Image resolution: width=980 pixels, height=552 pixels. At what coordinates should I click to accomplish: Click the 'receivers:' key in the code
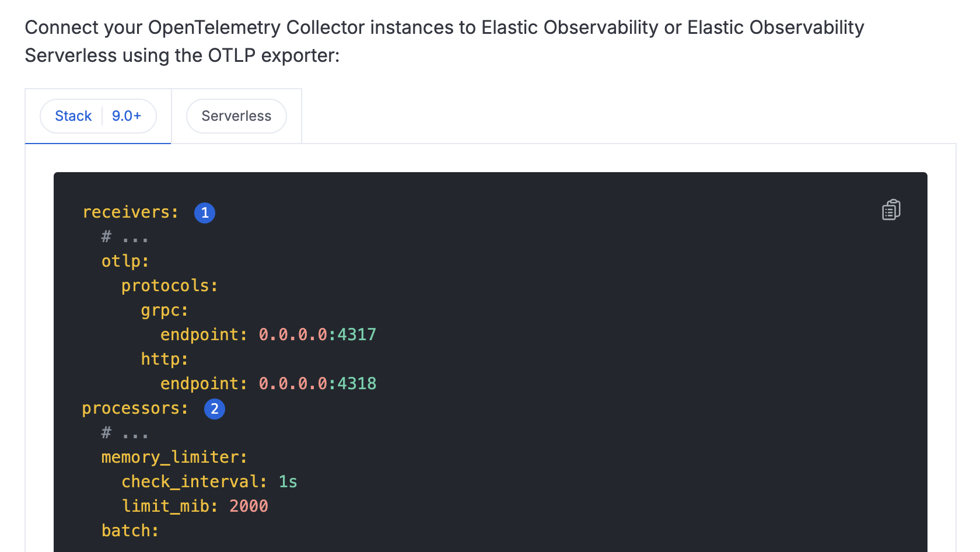(x=131, y=212)
